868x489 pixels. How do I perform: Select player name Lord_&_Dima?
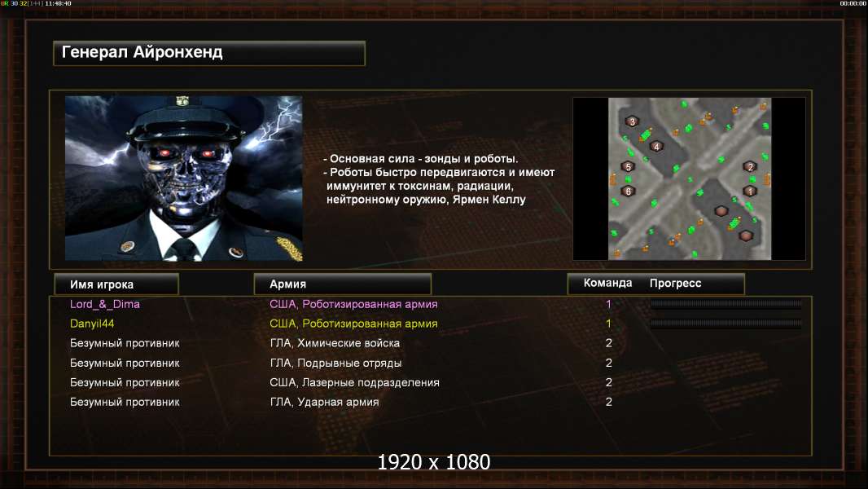point(104,304)
